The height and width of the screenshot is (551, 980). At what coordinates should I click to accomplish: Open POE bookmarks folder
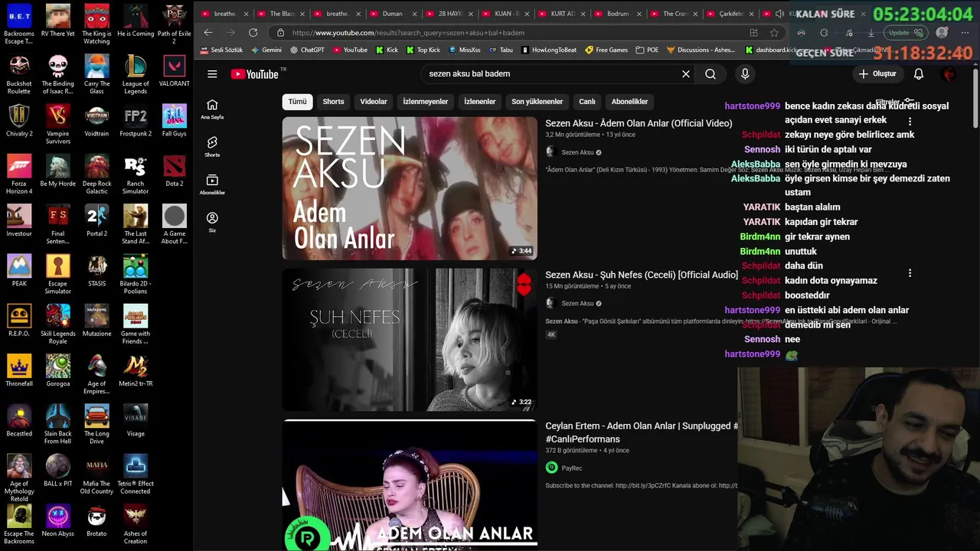pos(647,50)
